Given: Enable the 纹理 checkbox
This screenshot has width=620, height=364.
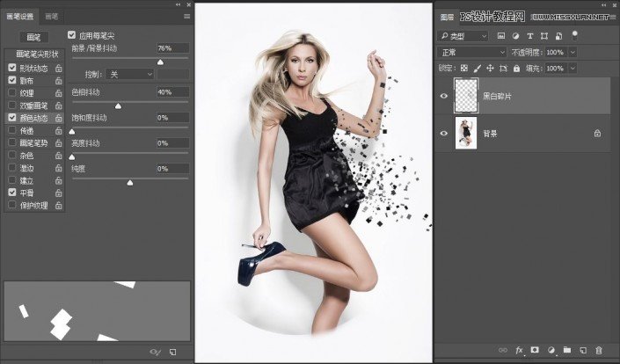Looking at the screenshot, I should coord(12,91).
